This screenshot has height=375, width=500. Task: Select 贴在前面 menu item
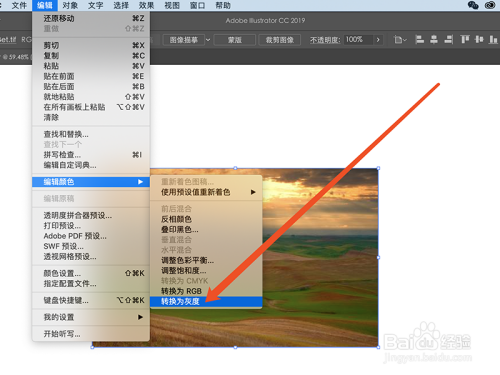[91, 76]
